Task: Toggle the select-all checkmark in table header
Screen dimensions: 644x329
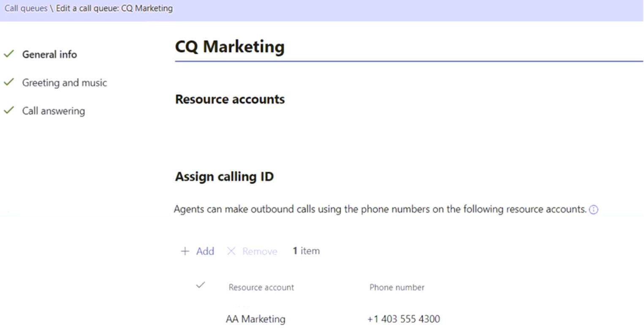Action: [201, 285]
